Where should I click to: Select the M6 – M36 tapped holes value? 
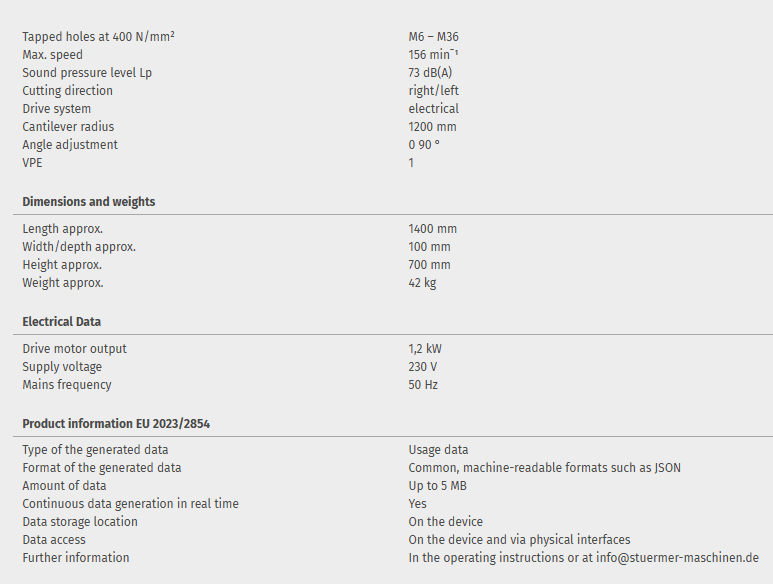pyautogui.click(x=433, y=37)
